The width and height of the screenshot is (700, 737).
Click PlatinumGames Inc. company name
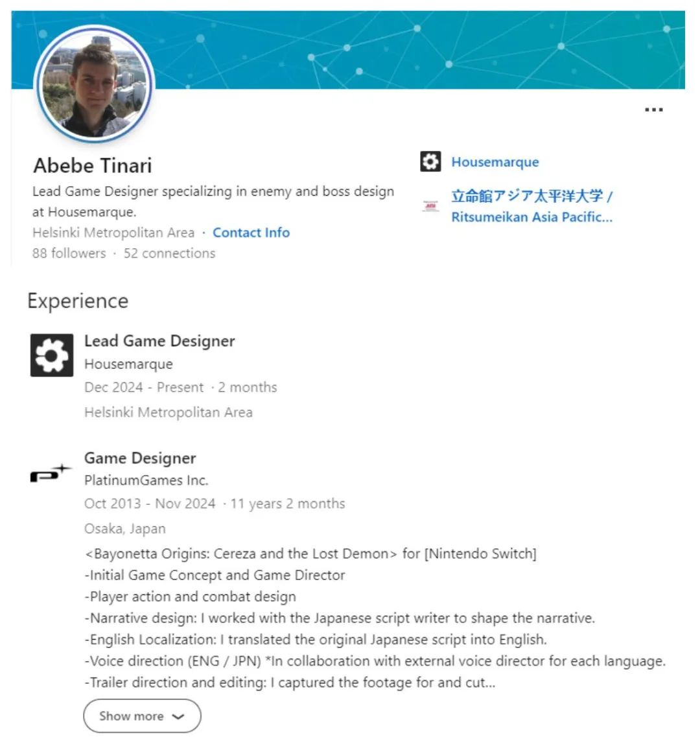pos(146,480)
